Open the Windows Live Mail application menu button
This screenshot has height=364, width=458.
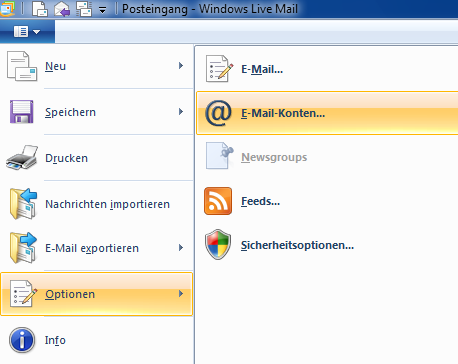[x=27, y=32]
